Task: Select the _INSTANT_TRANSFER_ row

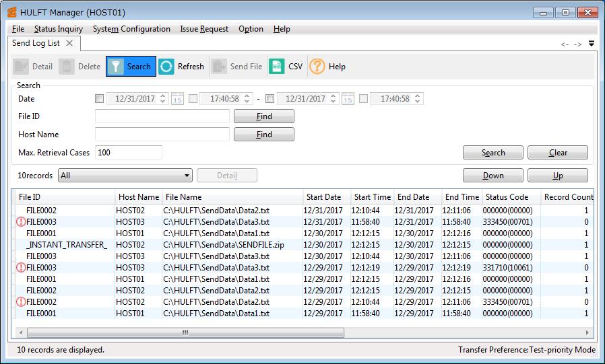Action: (304, 245)
